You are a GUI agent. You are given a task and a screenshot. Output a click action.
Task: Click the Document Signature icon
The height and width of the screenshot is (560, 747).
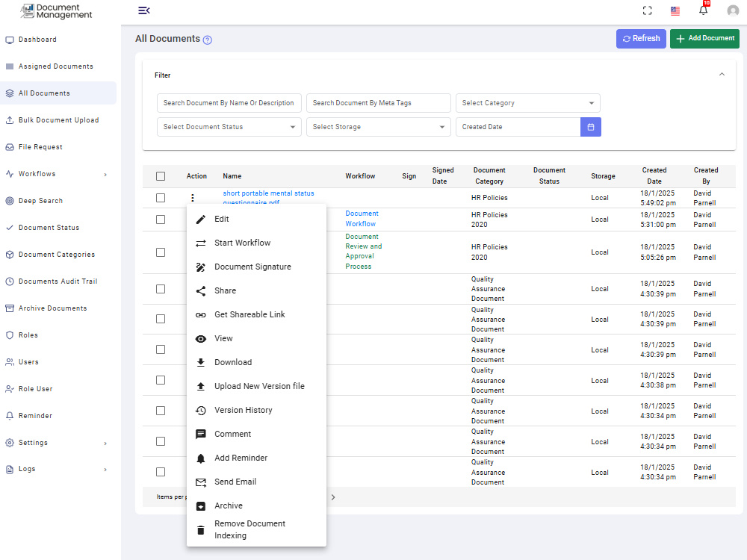pyautogui.click(x=201, y=267)
